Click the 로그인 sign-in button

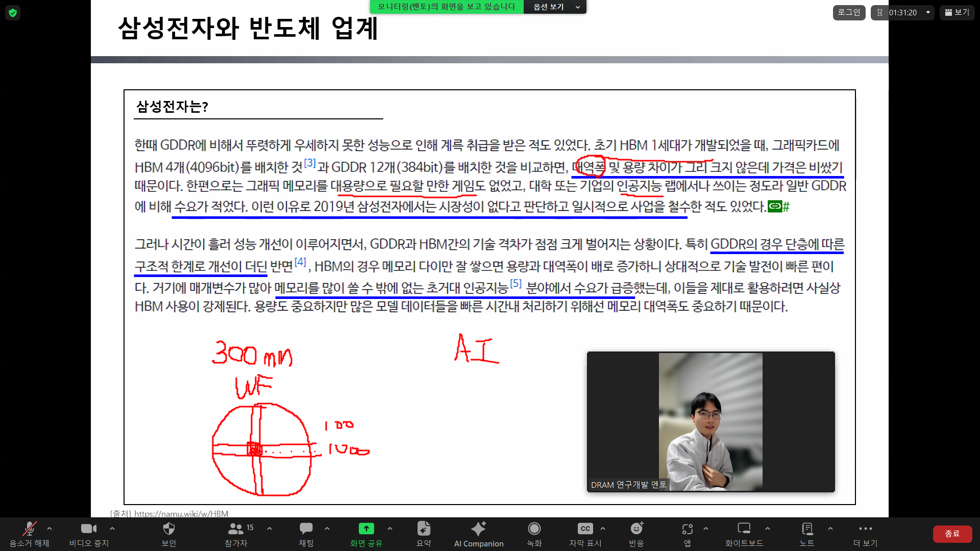click(849, 12)
